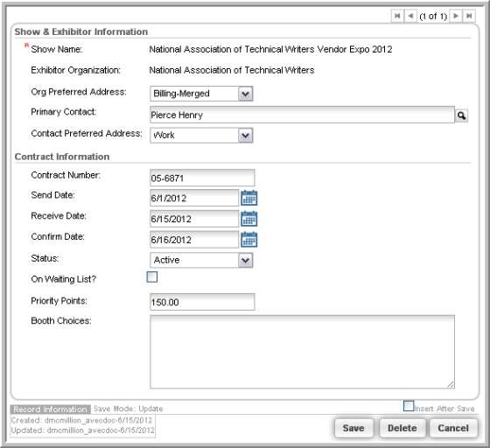This screenshot has width=490, height=448.
Task: Go to first record navigation arrow
Action: [x=397, y=16]
